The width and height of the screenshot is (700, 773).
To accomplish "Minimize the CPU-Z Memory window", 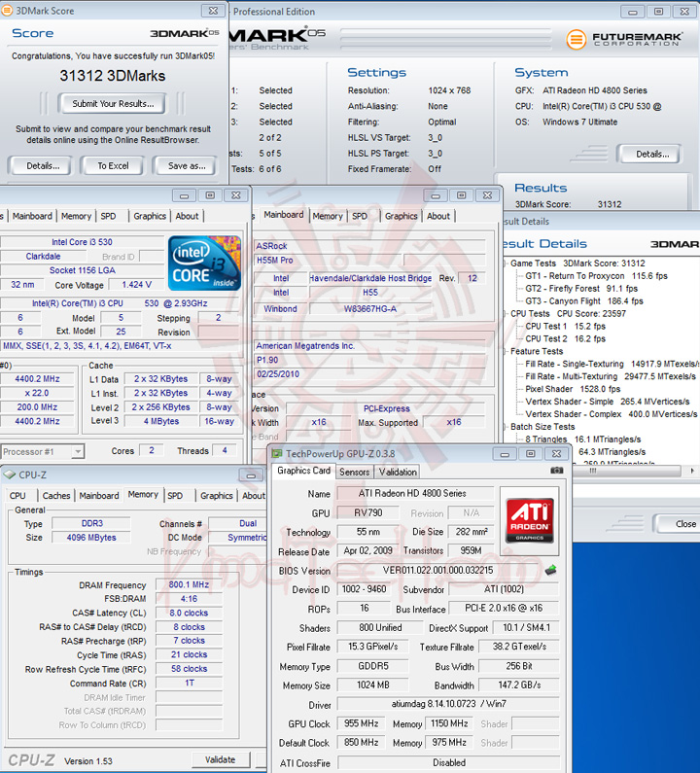I will coord(251,475).
